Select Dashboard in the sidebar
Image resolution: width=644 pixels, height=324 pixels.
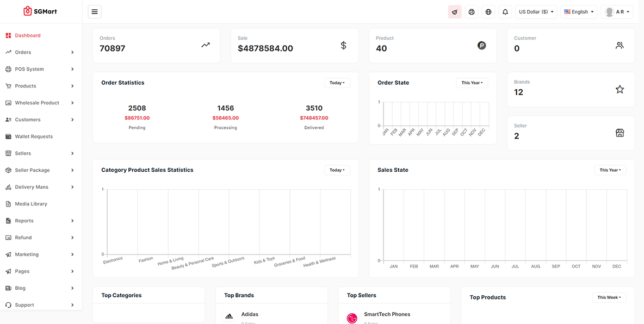[x=28, y=35]
